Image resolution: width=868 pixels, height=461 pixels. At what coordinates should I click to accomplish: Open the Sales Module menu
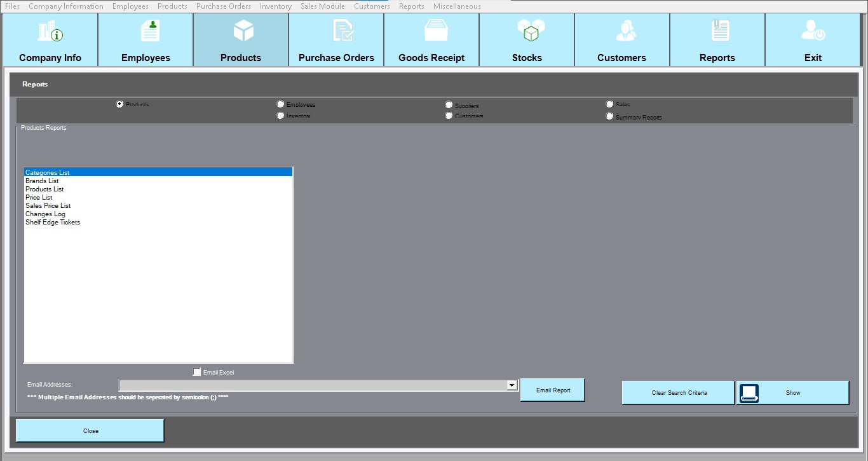(x=322, y=6)
